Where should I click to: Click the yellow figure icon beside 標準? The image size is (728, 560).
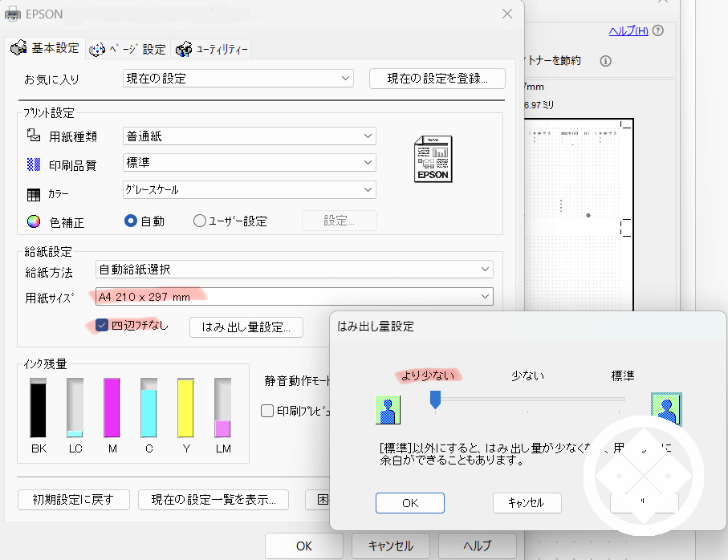coord(666,408)
